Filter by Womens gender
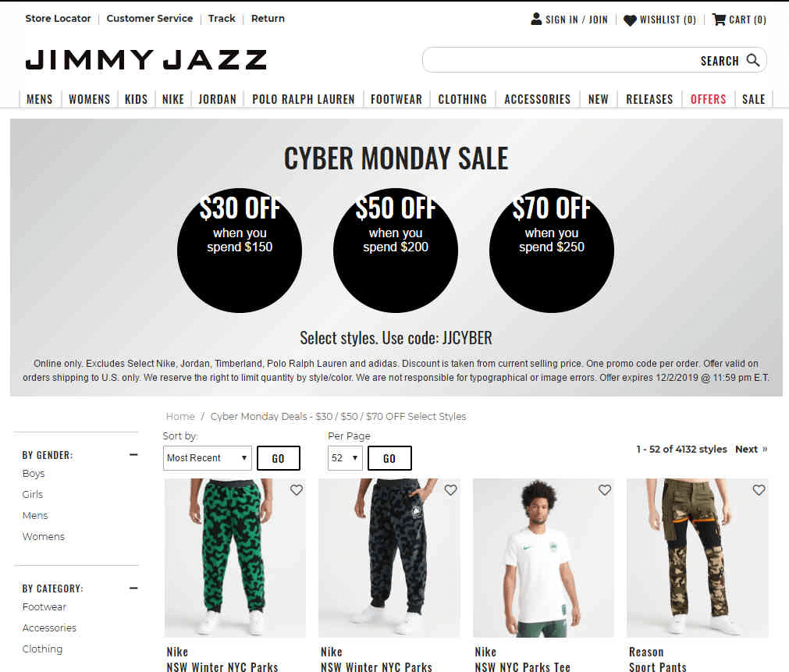Image resolution: width=789 pixels, height=672 pixels. (44, 537)
